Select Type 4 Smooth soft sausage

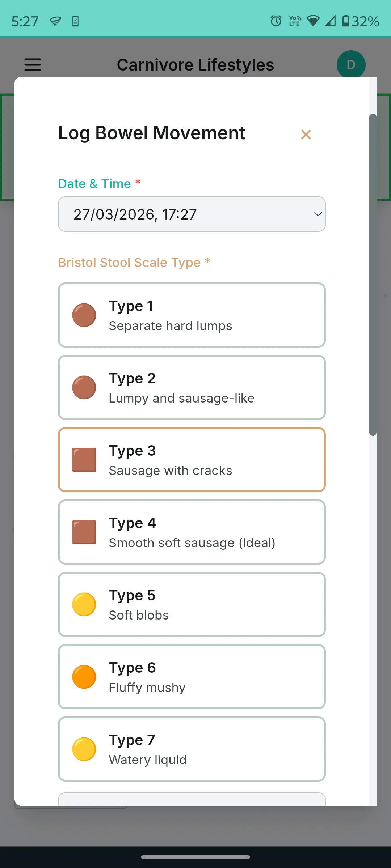[192, 532]
